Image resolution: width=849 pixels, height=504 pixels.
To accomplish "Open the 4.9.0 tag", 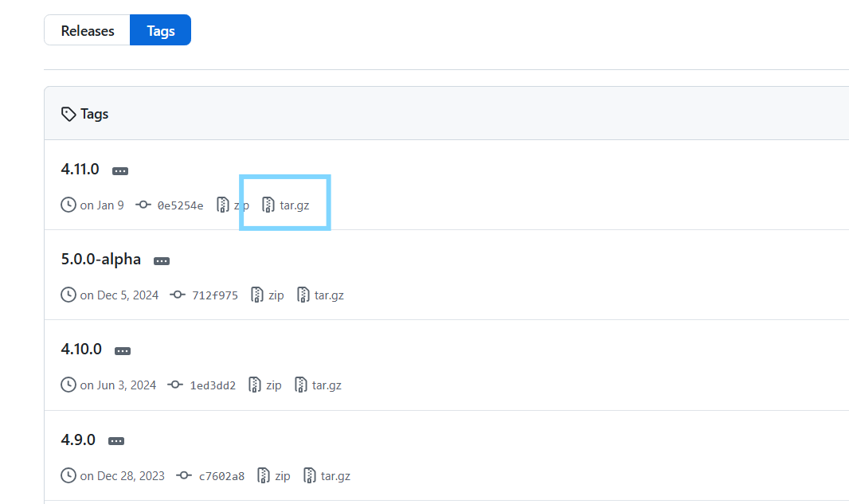I will (78, 440).
